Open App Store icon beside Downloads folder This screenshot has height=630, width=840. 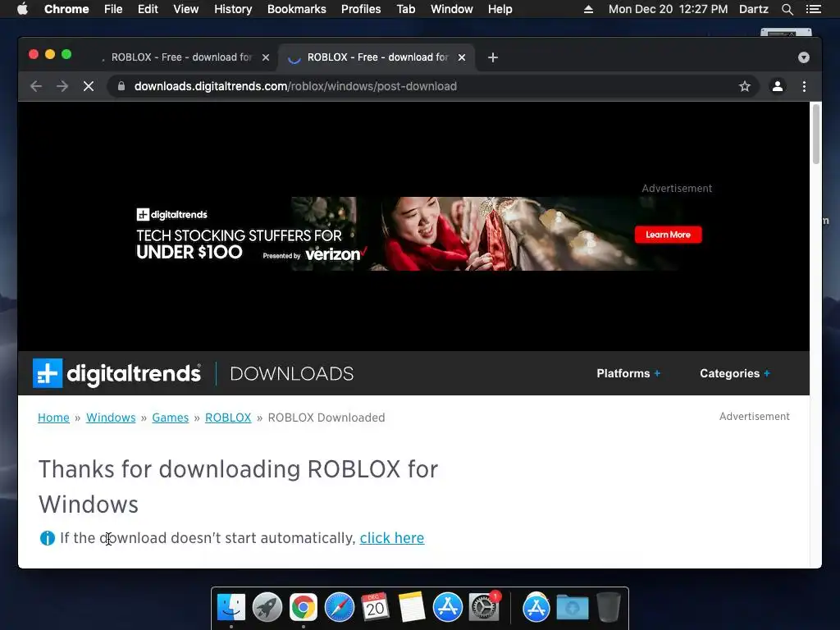click(536, 607)
